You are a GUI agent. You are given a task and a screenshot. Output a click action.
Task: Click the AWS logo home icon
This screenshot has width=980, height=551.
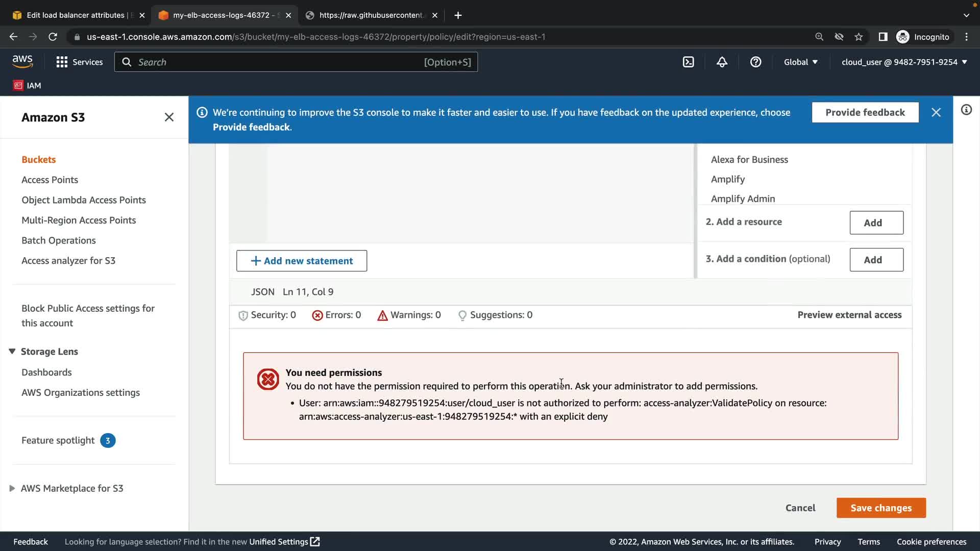pyautogui.click(x=22, y=61)
